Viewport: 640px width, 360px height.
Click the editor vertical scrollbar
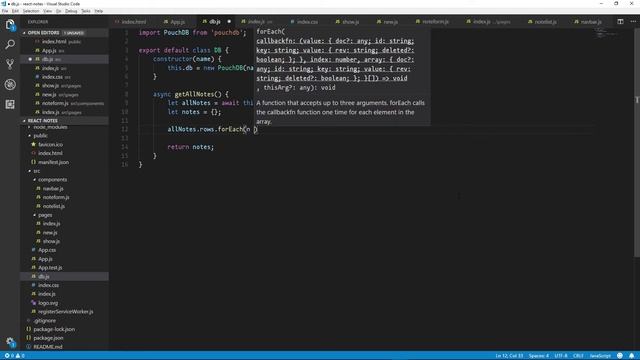point(637,143)
